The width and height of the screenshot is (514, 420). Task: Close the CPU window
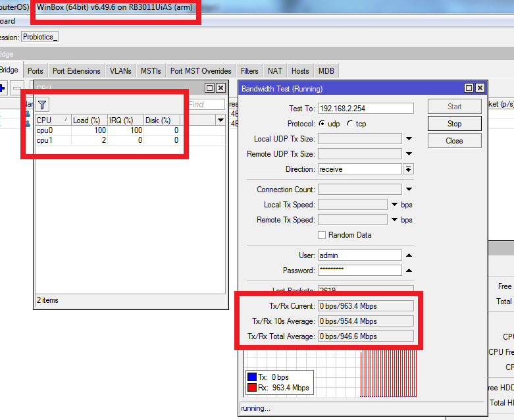[x=221, y=88]
